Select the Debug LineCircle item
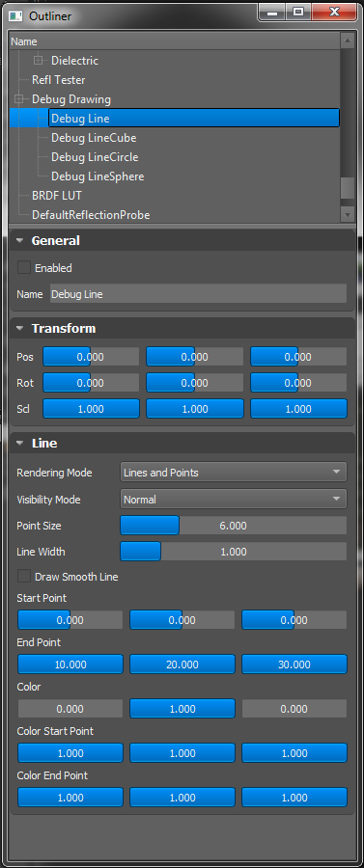364x868 pixels. coord(95,157)
